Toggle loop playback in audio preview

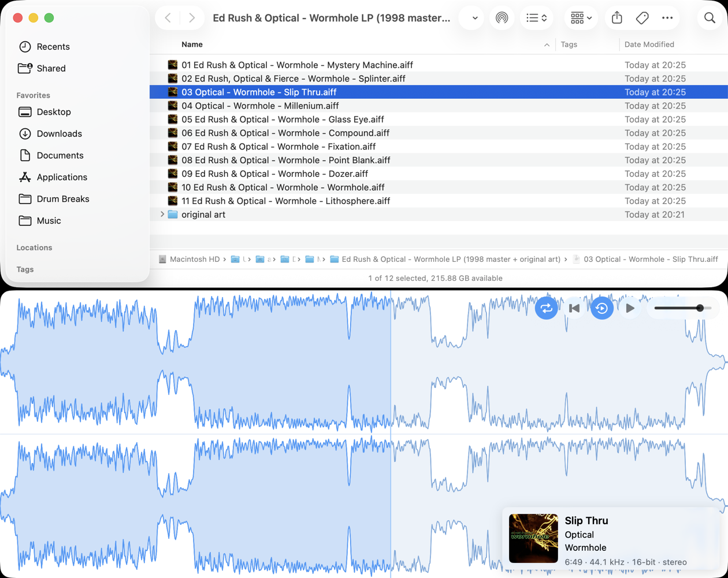(x=547, y=308)
